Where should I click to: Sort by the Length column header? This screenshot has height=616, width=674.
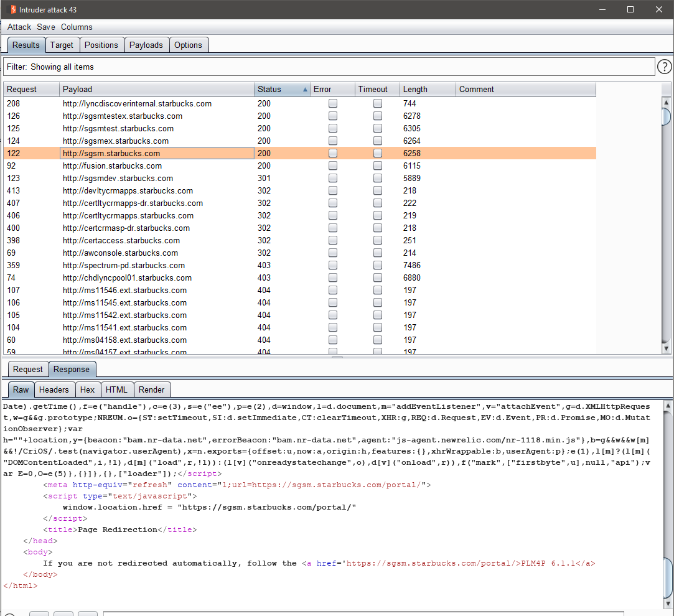(428, 90)
